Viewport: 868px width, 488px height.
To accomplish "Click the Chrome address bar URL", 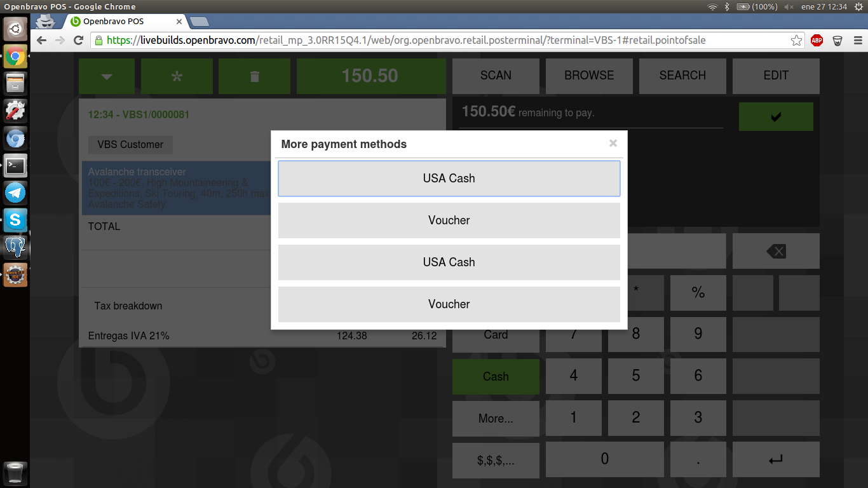I will tap(407, 41).
